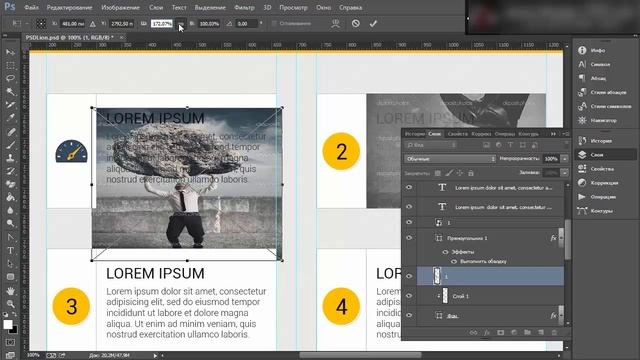The height and width of the screenshot is (360, 640).
Task: Select the Brush tool
Action: [x=11, y=144]
